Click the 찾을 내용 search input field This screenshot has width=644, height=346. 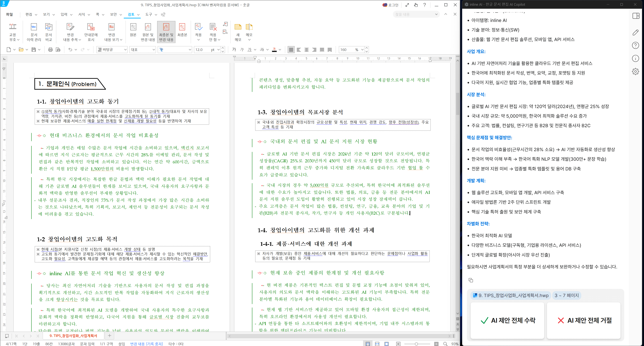click(415, 14)
